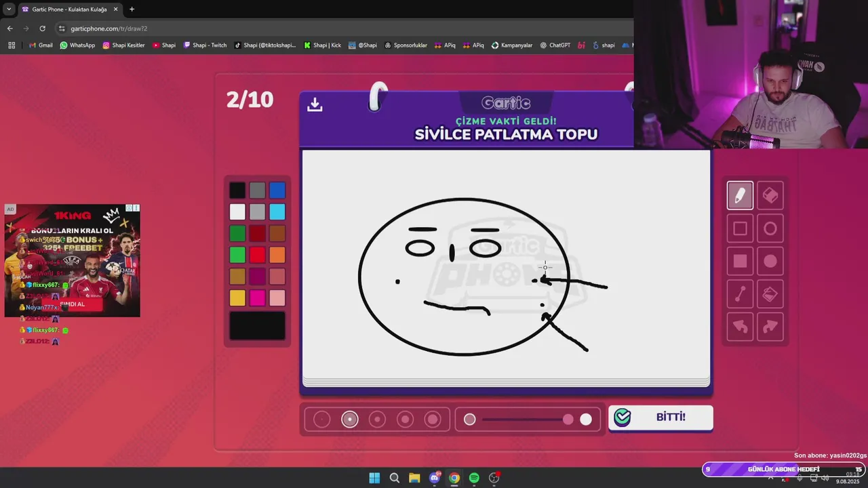Pick the dark red color swatch
This screenshot has width=868, height=488.
point(257,234)
